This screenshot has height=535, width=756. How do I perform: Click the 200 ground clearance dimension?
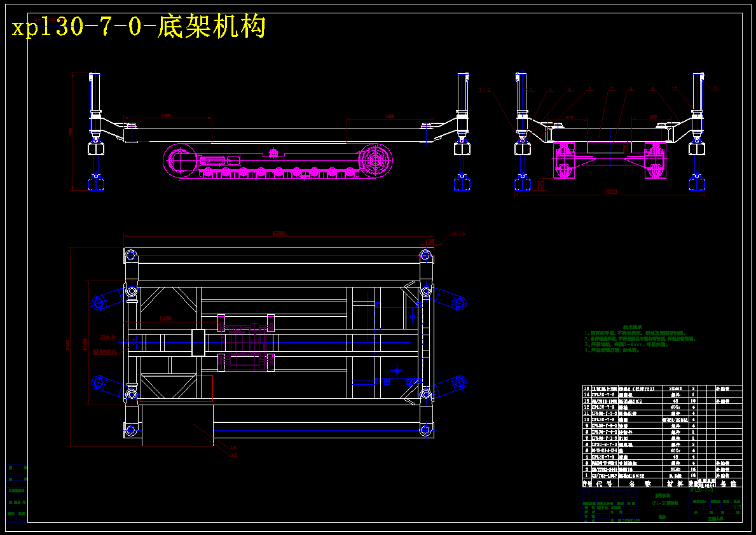coord(540,184)
